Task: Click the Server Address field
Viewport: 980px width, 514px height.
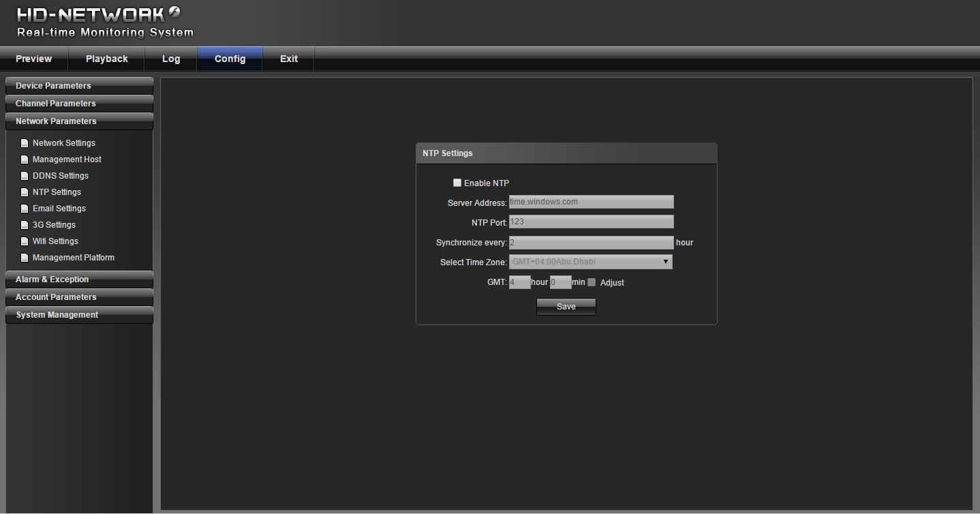Action: tap(592, 202)
